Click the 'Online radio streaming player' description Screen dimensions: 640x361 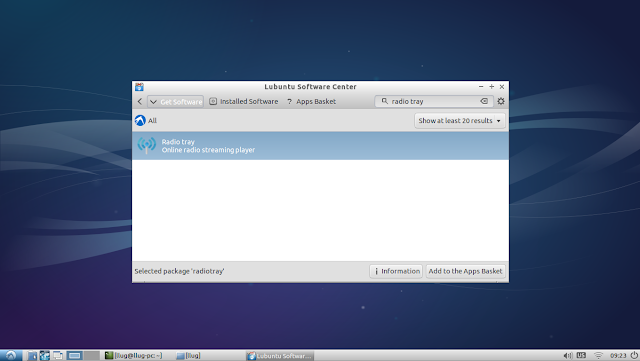pos(208,150)
